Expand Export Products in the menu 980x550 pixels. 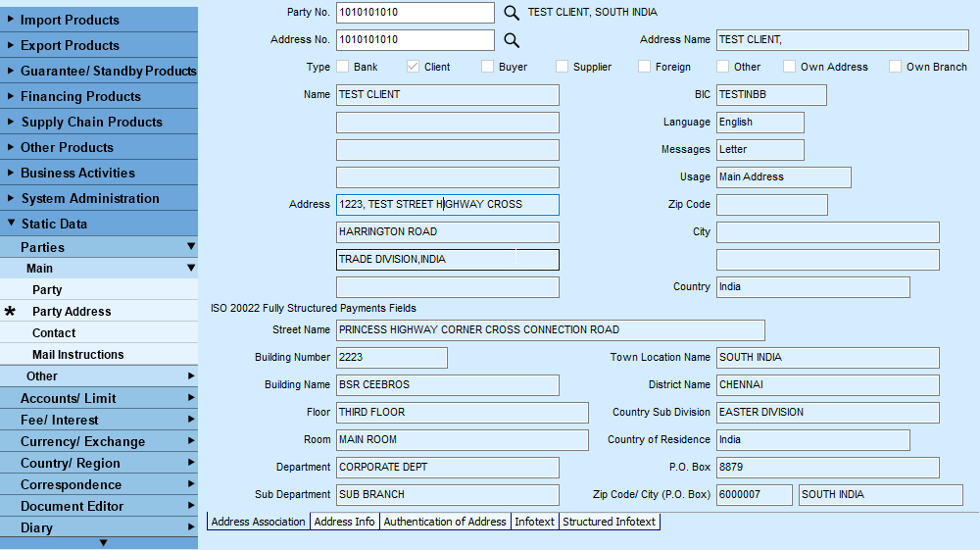click(99, 45)
